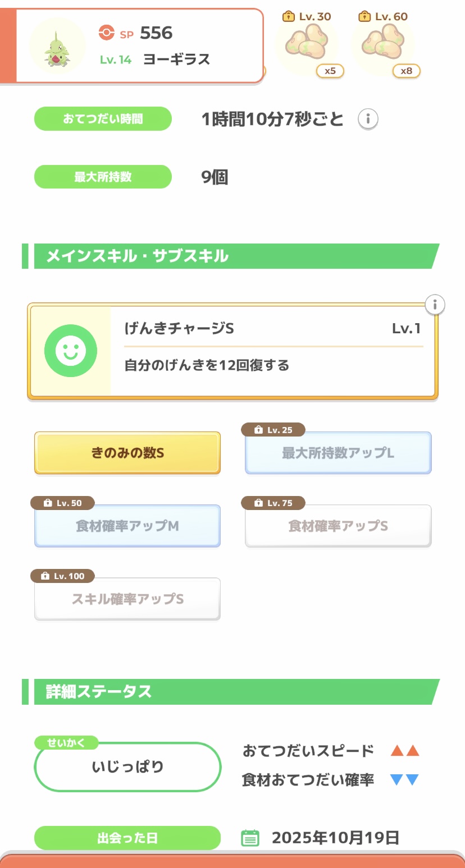Select locked 最大所持数アップL sub skill
Image resolution: width=465 pixels, height=868 pixels.
point(338,453)
